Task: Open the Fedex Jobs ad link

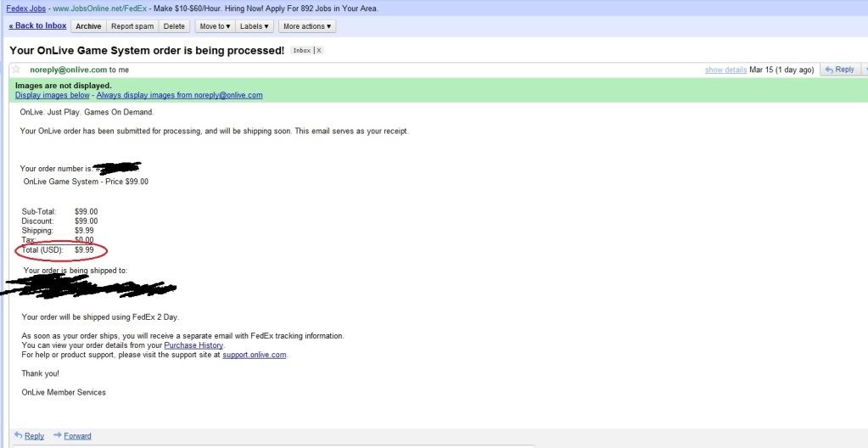Action: [x=26, y=8]
